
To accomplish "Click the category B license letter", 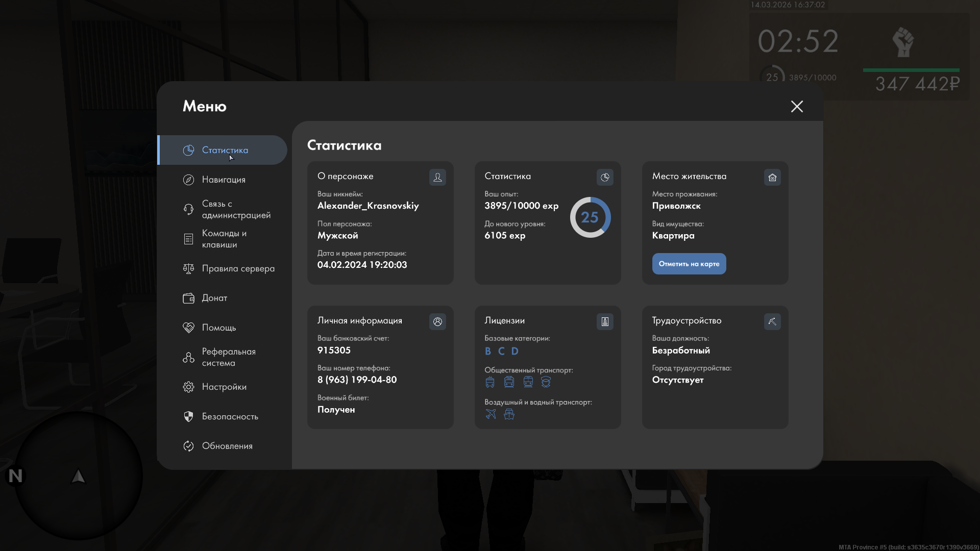I will 488,351.
